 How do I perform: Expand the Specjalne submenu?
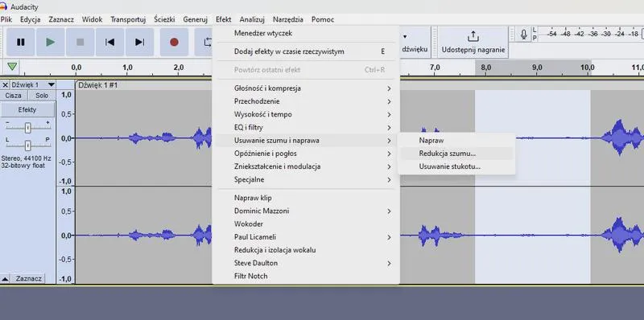coord(306,179)
